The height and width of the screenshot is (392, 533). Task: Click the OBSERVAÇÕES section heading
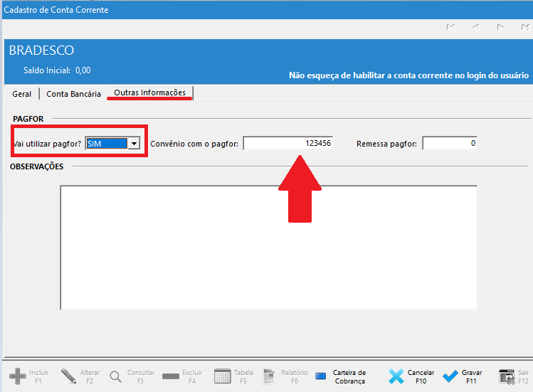[x=37, y=166]
